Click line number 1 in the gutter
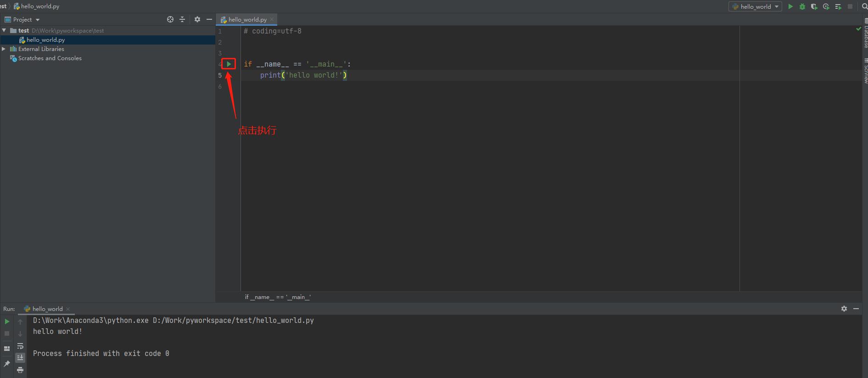868x378 pixels. tap(220, 31)
